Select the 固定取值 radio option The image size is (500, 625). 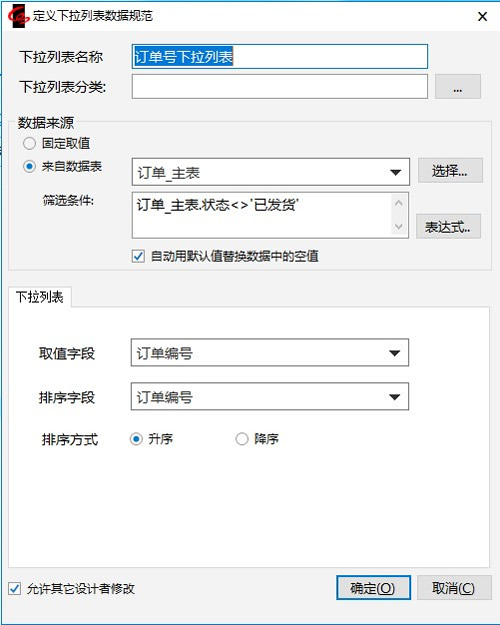tap(30, 143)
